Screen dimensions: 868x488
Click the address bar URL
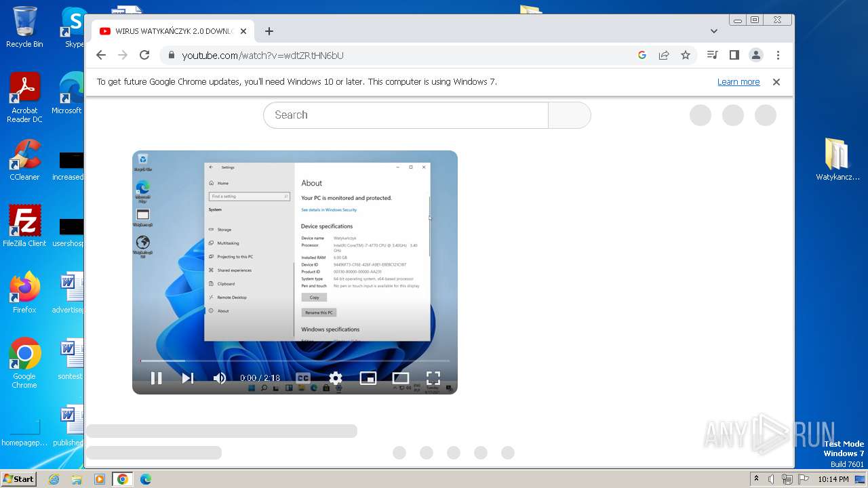click(x=262, y=56)
